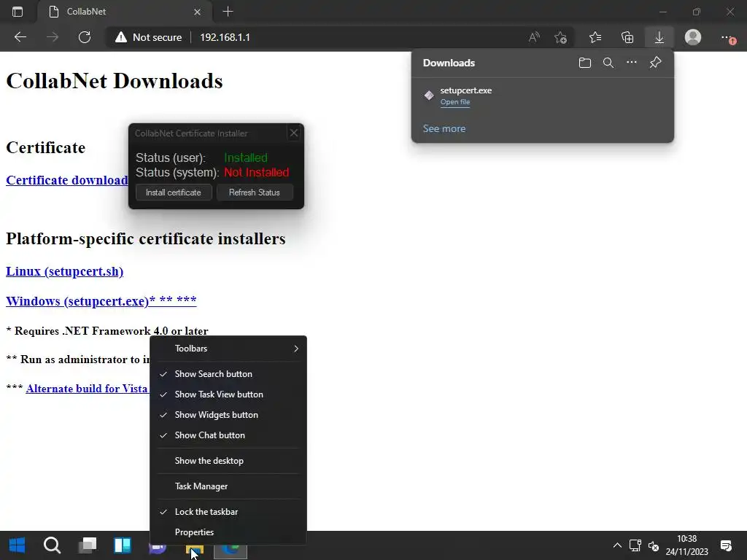This screenshot has width=747, height=560.
Task: Pin the Downloads panel
Action: [656, 63]
